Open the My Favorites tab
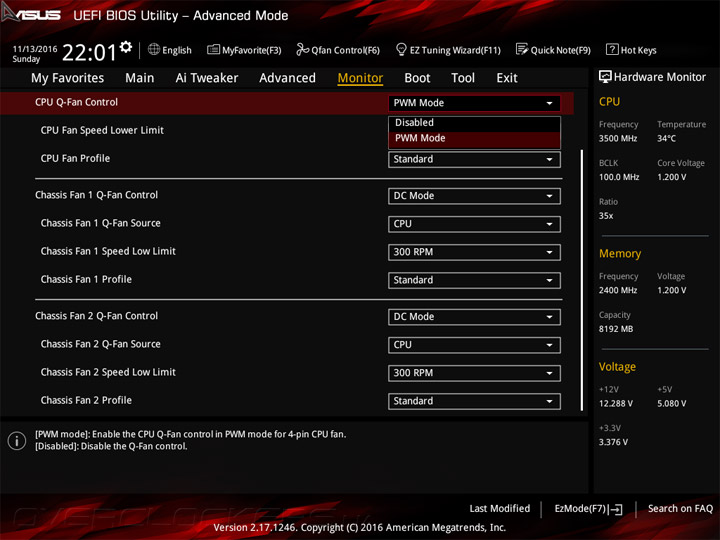The width and height of the screenshot is (720, 540). click(68, 78)
